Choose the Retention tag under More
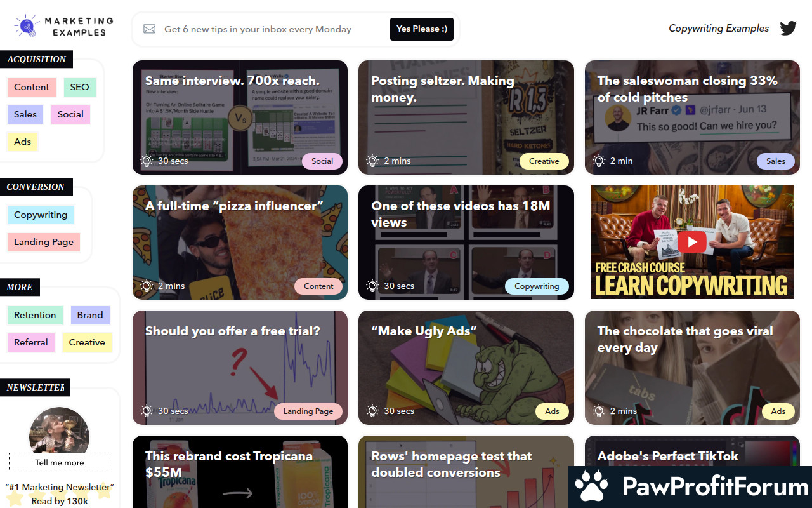 pos(35,315)
